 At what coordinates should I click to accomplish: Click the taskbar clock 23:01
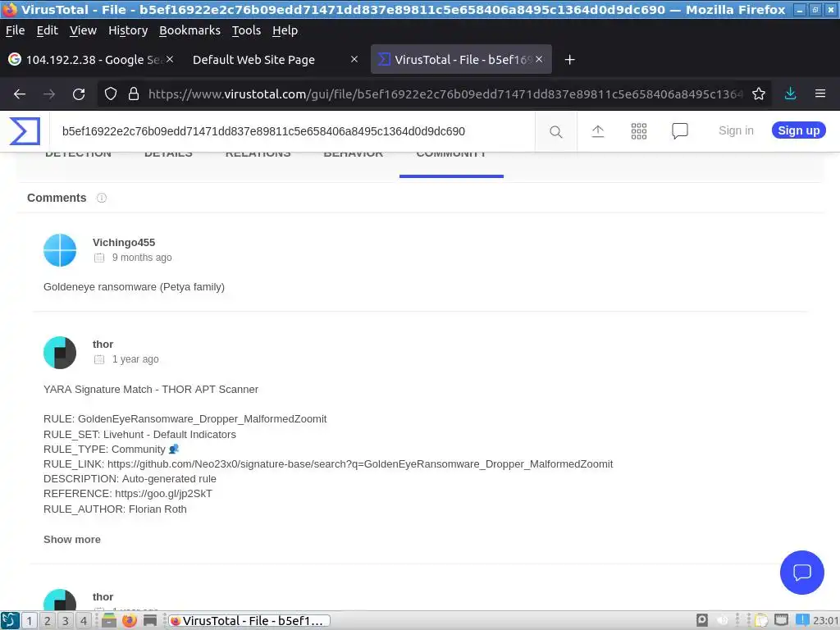[825, 621]
